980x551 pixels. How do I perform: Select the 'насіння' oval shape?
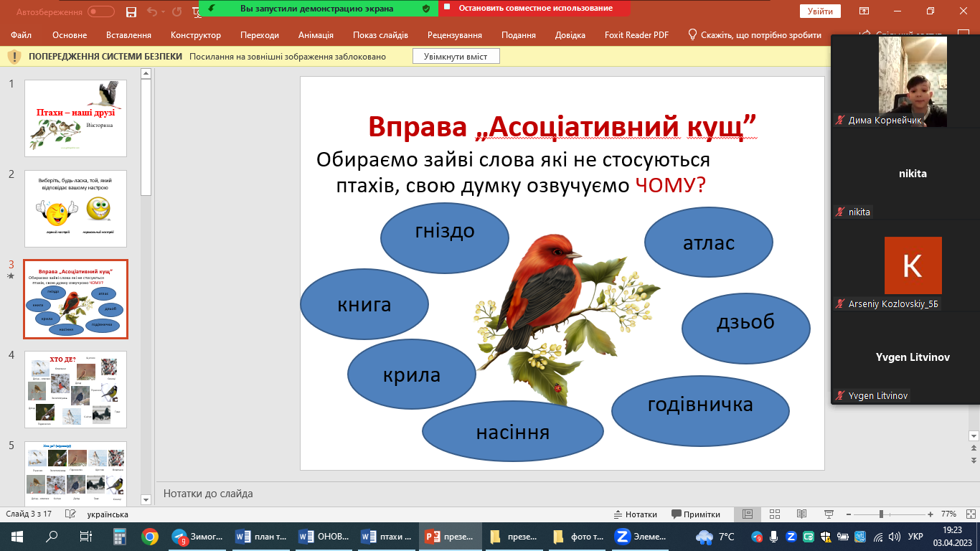(513, 433)
